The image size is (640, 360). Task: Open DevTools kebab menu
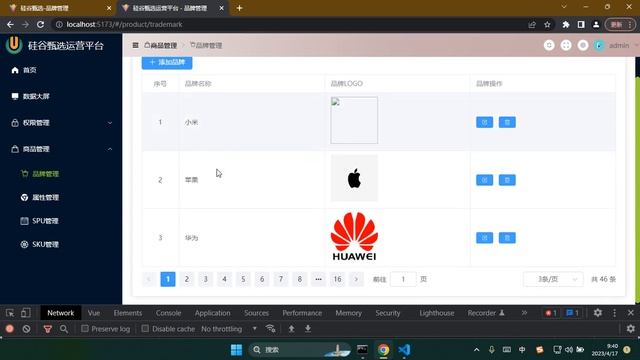click(614, 313)
